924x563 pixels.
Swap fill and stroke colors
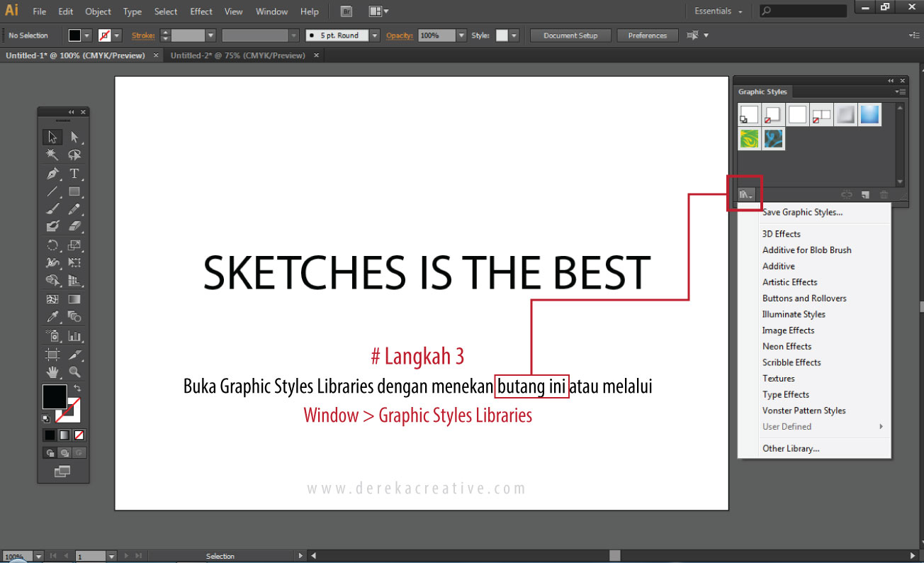tap(77, 389)
